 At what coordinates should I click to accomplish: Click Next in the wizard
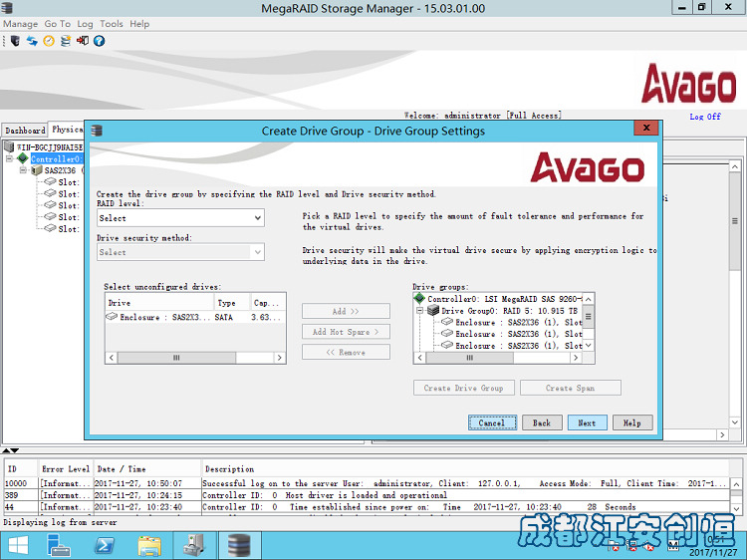point(587,422)
